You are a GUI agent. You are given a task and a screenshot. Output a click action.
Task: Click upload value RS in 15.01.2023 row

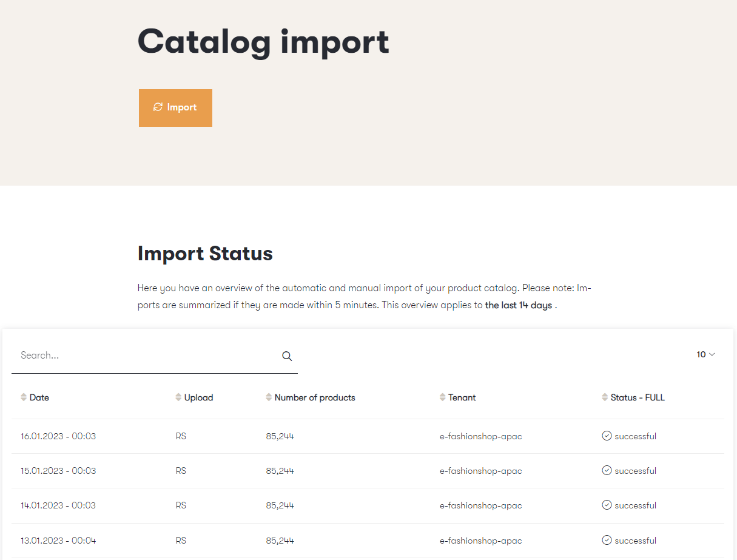[181, 471]
